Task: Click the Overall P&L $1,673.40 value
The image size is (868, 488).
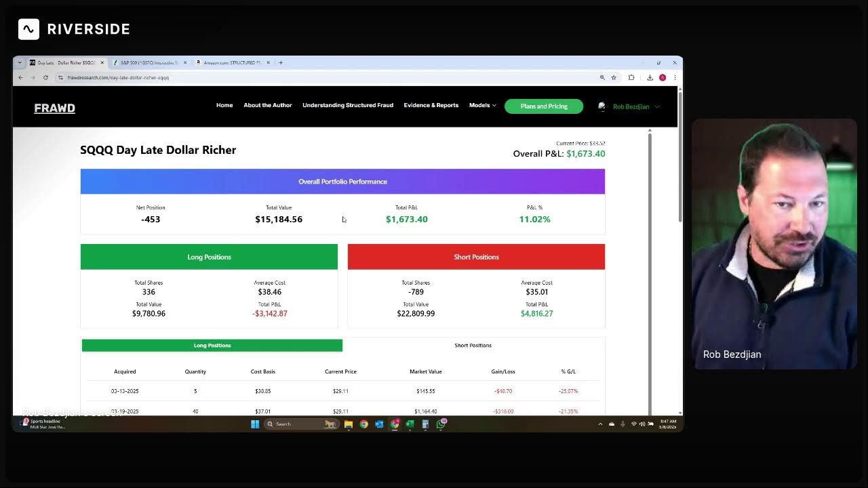Action: pos(586,154)
